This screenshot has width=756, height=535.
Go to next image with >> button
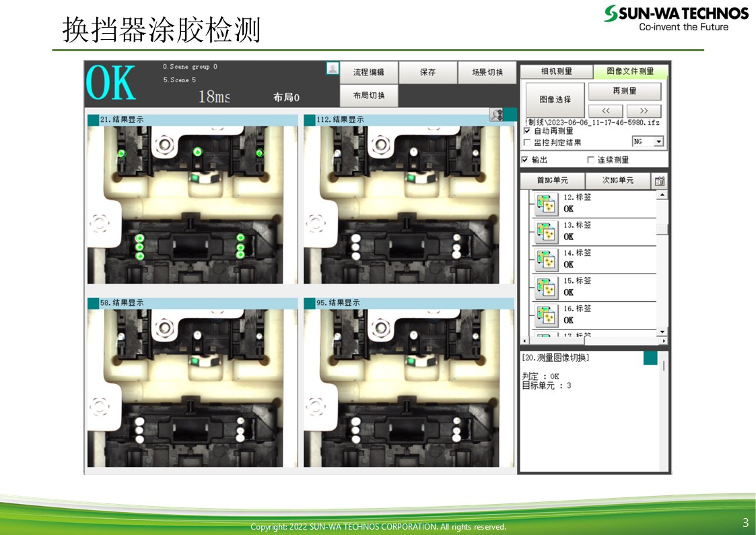[x=644, y=111]
